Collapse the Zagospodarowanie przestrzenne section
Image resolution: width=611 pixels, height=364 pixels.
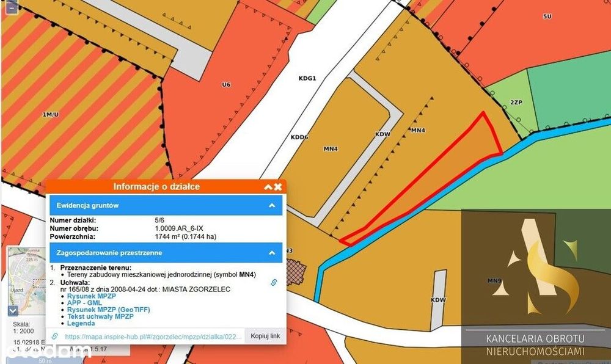pos(272,253)
